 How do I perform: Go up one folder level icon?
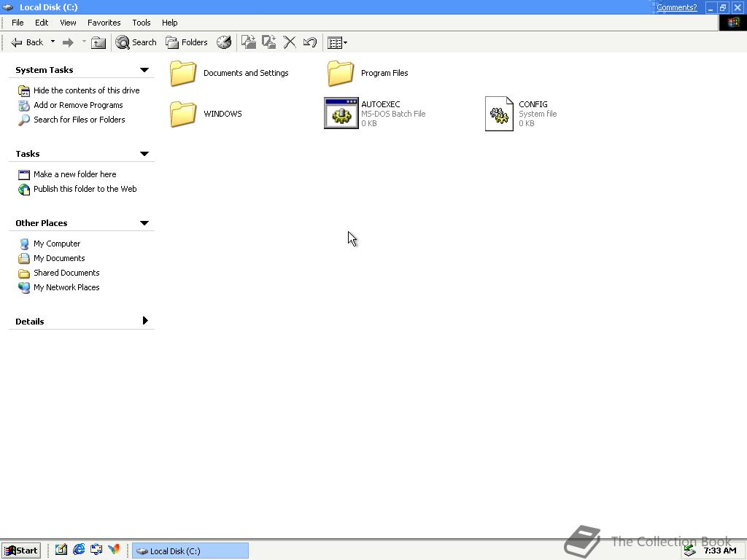click(98, 42)
